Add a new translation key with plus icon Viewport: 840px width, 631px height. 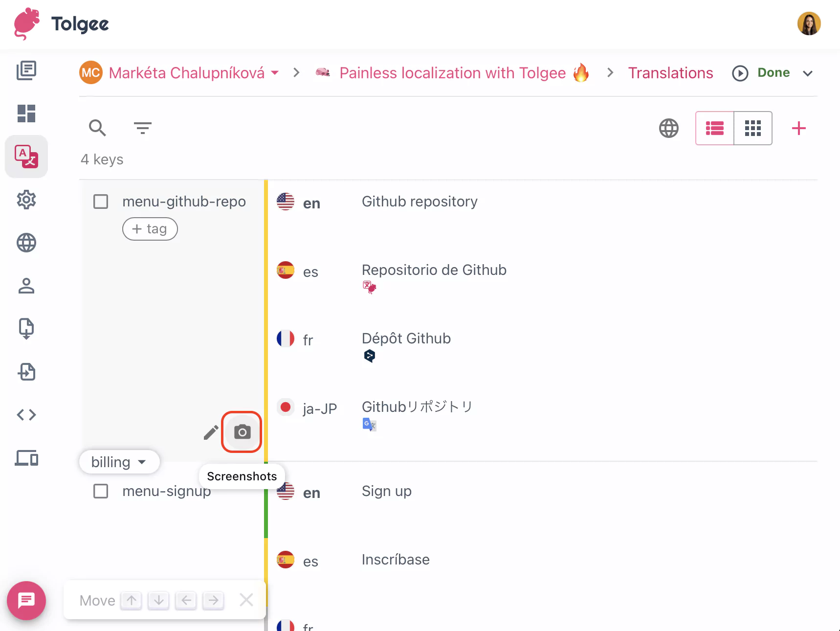point(798,128)
